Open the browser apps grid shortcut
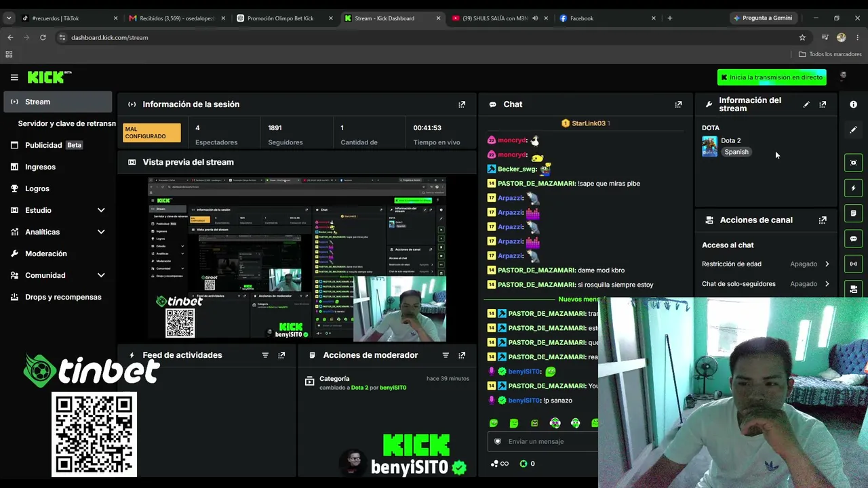Viewport: 868px width, 488px height. (9, 54)
